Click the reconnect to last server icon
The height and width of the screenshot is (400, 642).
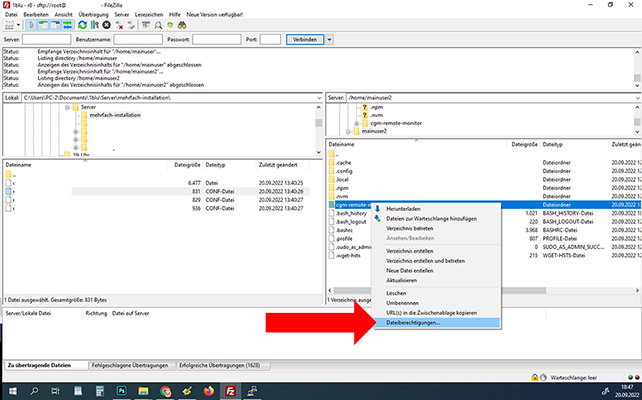click(131, 25)
